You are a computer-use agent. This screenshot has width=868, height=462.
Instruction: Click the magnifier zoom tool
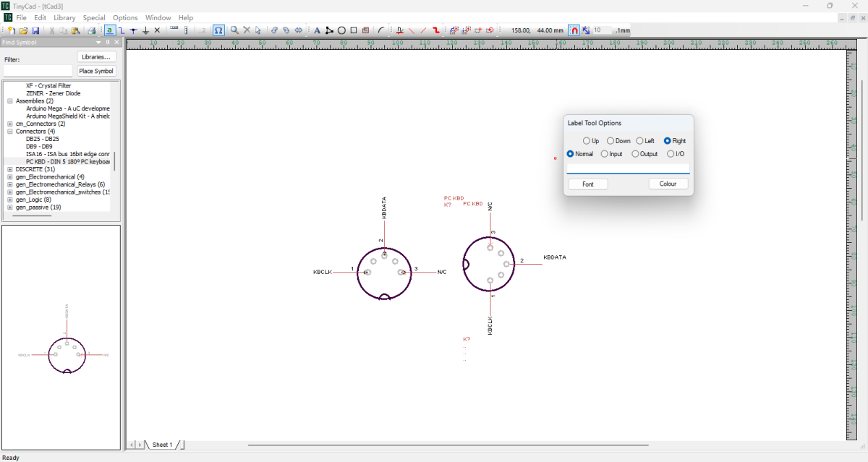click(x=234, y=30)
